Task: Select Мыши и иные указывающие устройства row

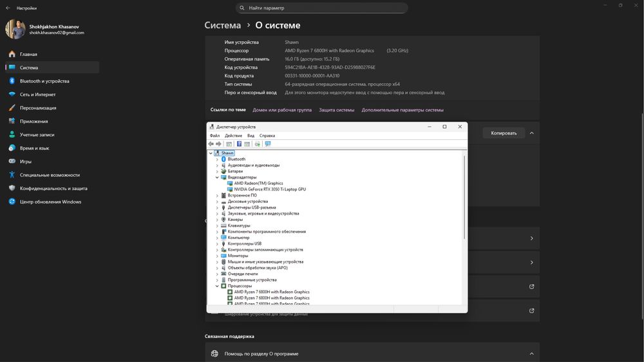Action: (265, 262)
